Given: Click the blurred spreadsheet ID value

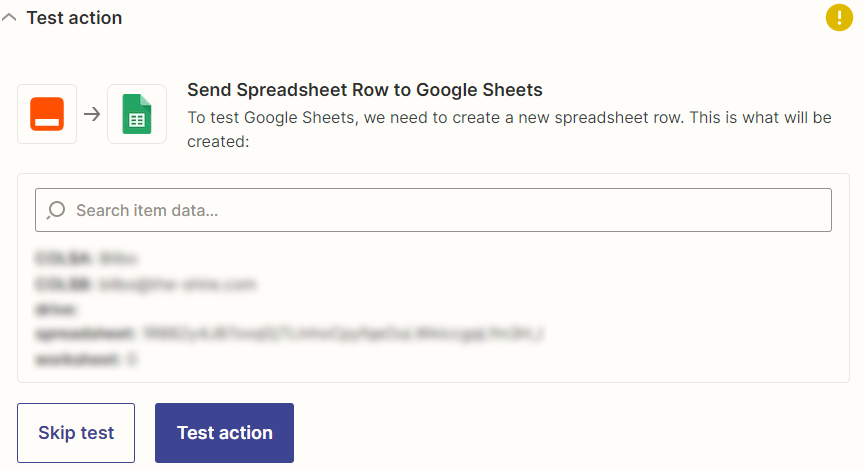Looking at the screenshot, I should click(x=343, y=334).
